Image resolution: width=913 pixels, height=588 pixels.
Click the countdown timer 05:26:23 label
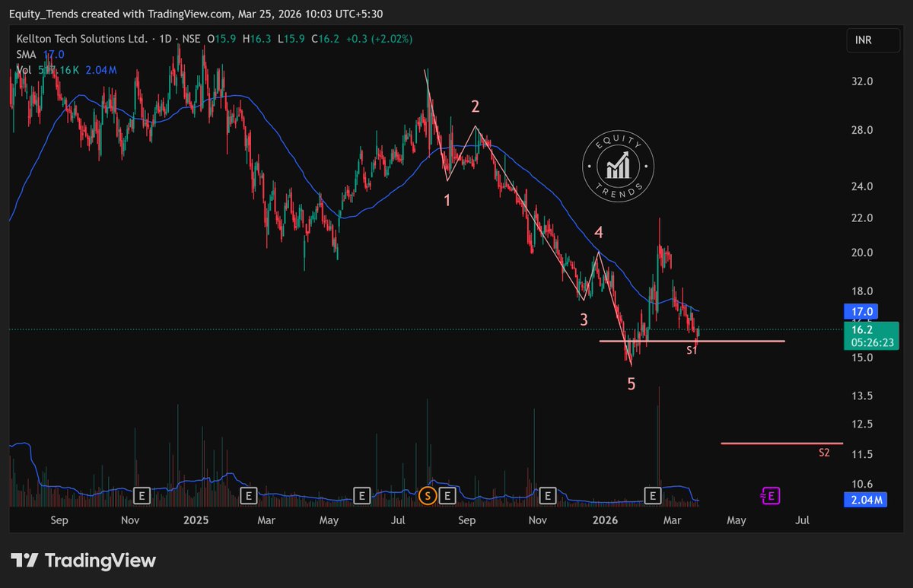point(872,343)
